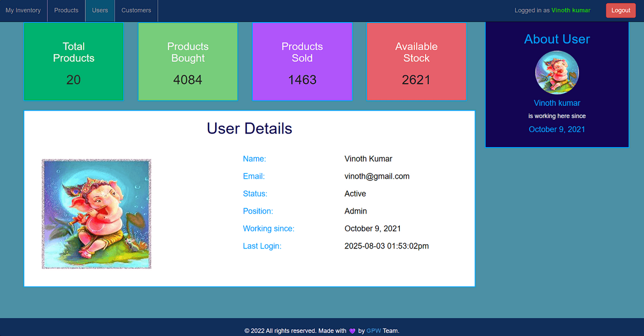Click the Vinoth kumar username in header
Image resolution: width=644 pixels, height=336 pixels.
click(x=570, y=10)
